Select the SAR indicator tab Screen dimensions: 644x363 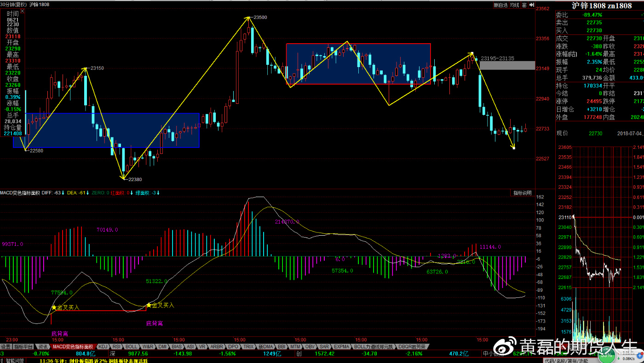(x=324, y=346)
